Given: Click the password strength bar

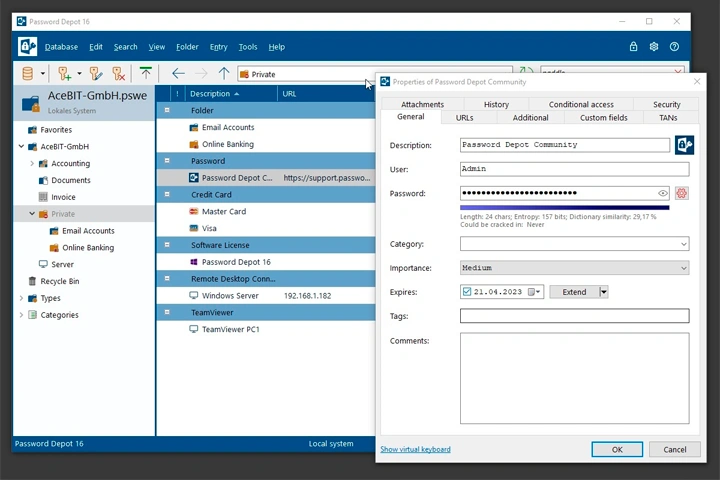Looking at the screenshot, I should (564, 208).
